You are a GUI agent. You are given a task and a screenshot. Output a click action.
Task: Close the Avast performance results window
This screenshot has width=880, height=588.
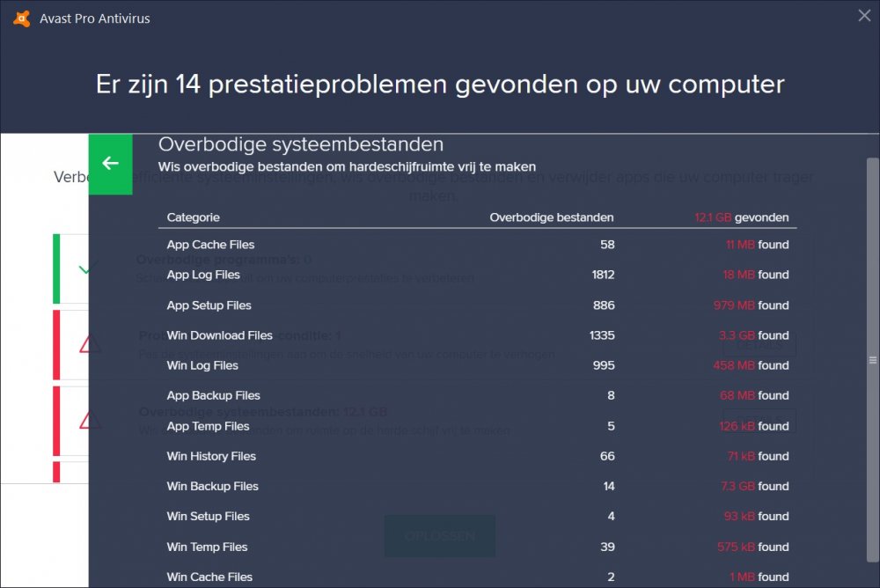coord(864,15)
